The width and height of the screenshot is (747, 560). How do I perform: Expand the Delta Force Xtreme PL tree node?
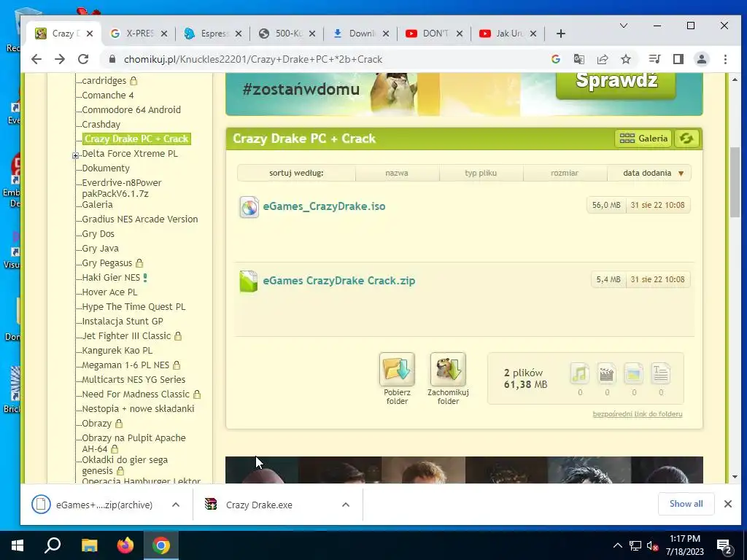pyautogui.click(x=75, y=155)
